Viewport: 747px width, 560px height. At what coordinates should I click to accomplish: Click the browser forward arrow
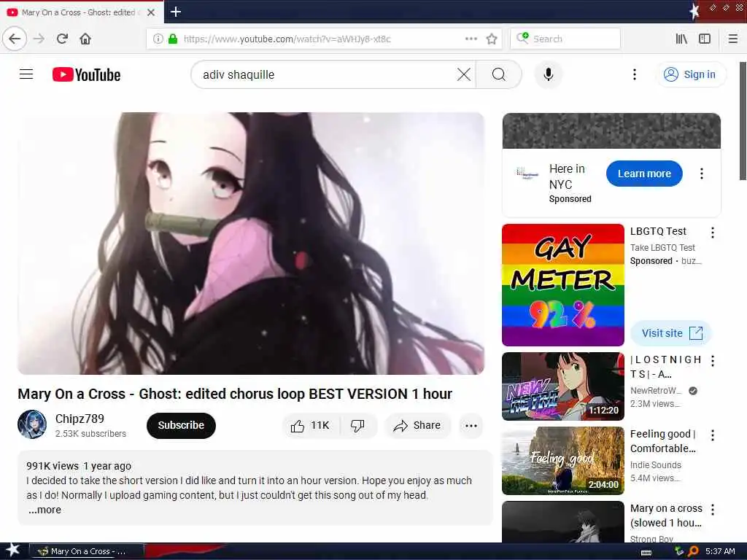(39, 39)
